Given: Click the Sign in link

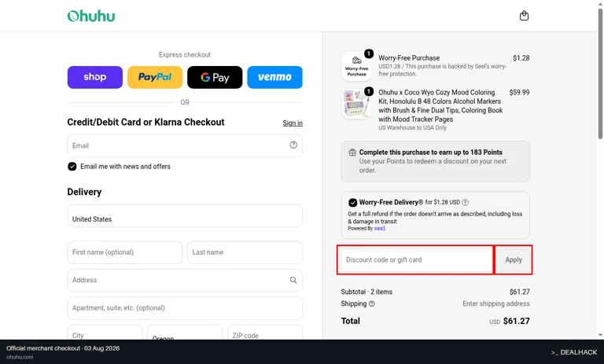Looking at the screenshot, I should pyautogui.click(x=293, y=123).
